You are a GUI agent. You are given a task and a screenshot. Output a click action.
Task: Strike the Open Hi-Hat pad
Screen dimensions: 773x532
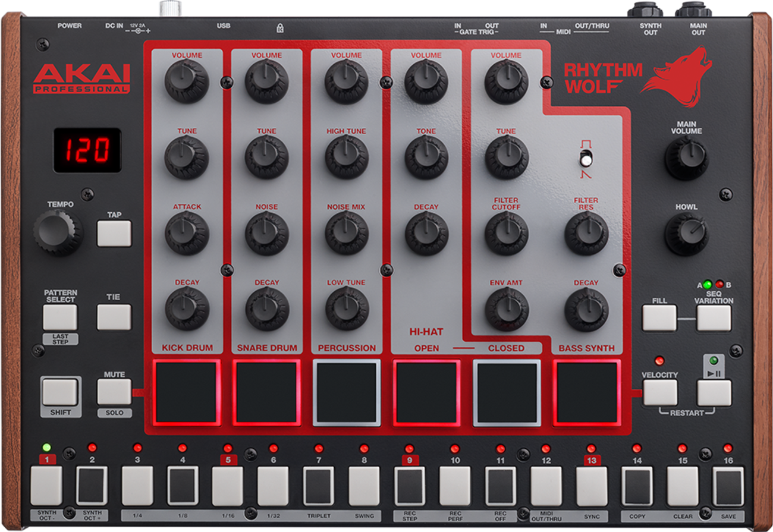tap(427, 392)
